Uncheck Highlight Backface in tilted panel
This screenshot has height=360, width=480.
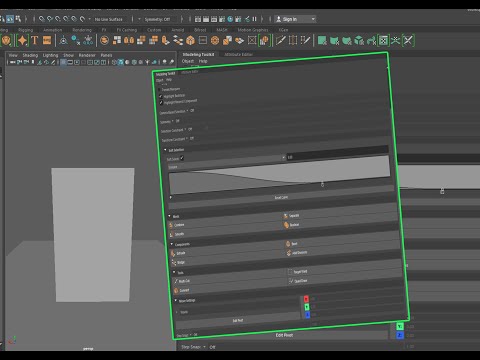coord(161,97)
